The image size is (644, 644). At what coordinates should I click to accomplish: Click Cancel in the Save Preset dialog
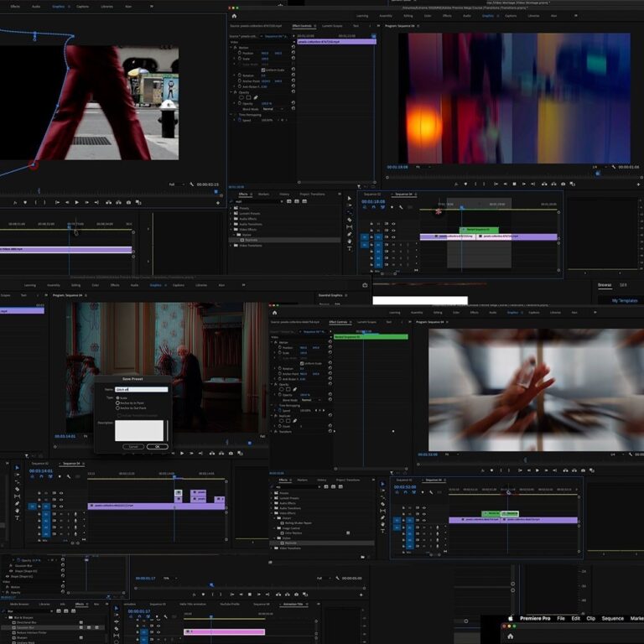point(133,446)
